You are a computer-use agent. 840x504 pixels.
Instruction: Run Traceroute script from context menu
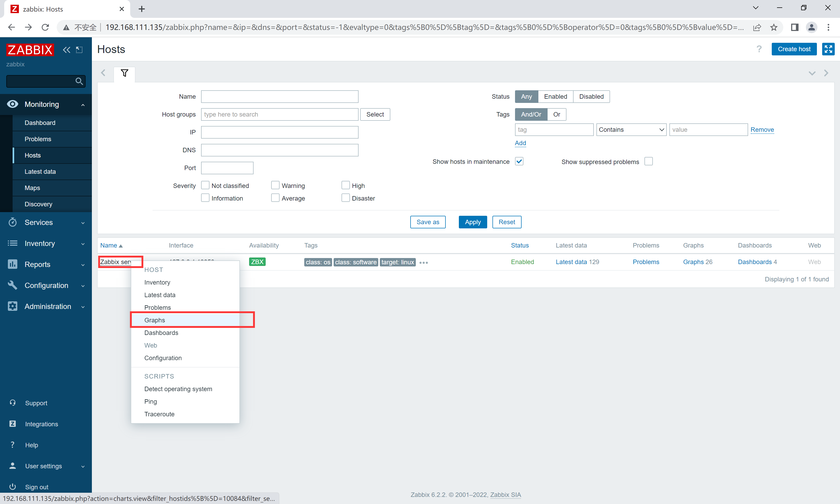[185, 414]
